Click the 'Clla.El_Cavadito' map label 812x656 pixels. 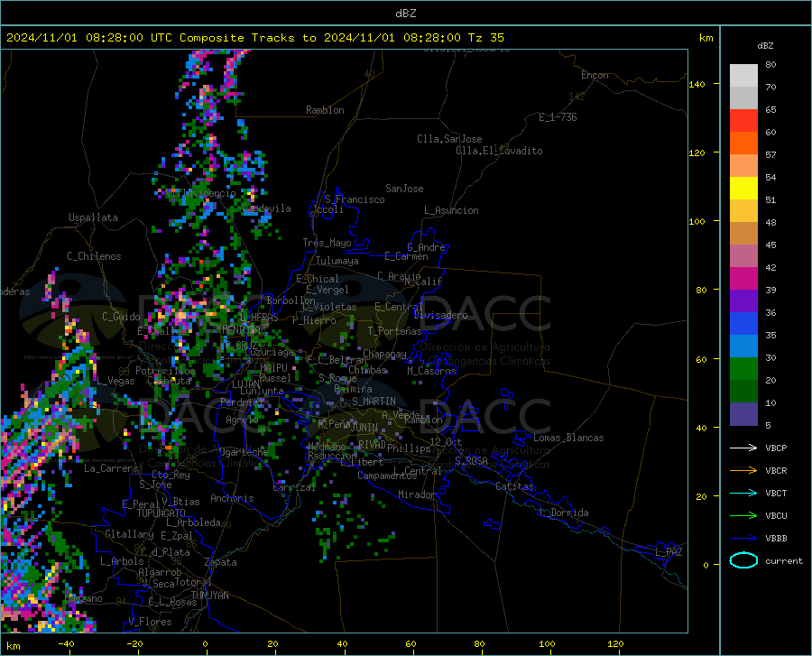499,151
